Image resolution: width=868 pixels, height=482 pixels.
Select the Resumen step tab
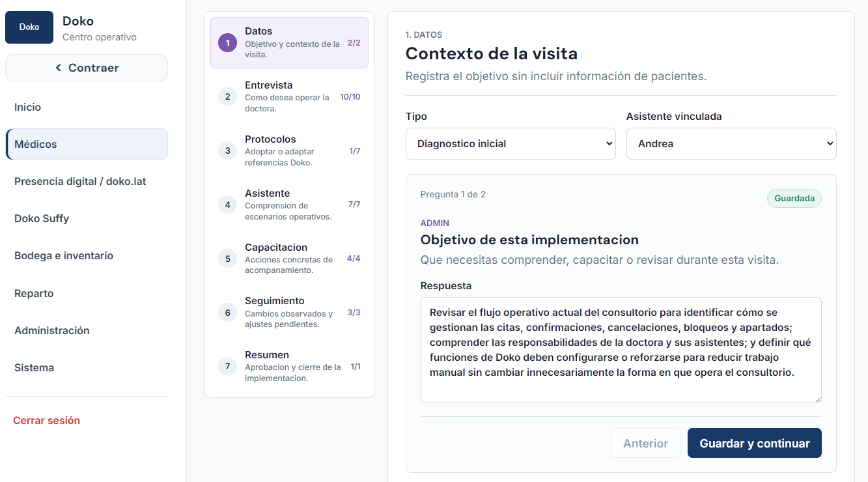click(289, 367)
